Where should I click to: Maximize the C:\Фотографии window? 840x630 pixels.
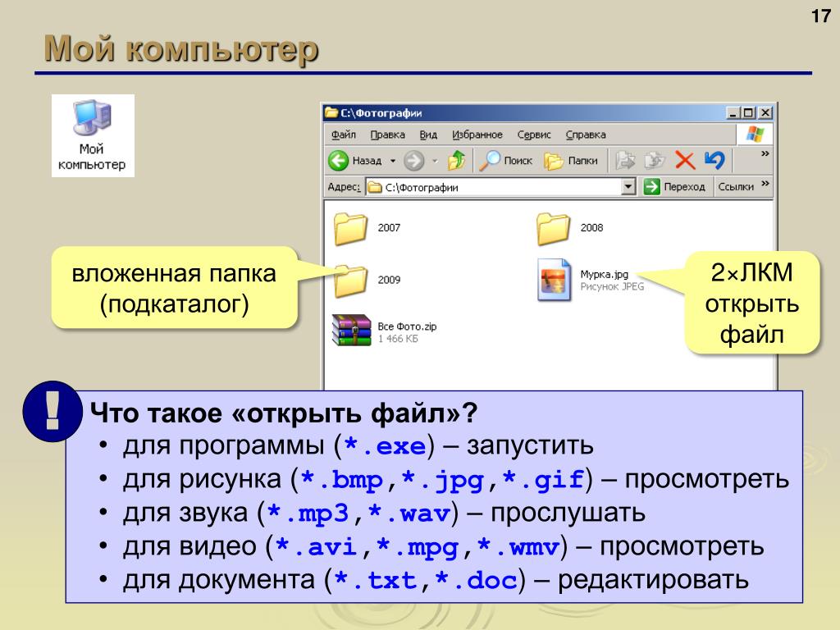748,113
